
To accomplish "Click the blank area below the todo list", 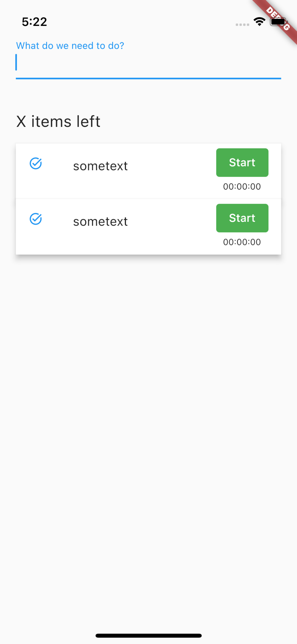I will click(x=148, y=413).
